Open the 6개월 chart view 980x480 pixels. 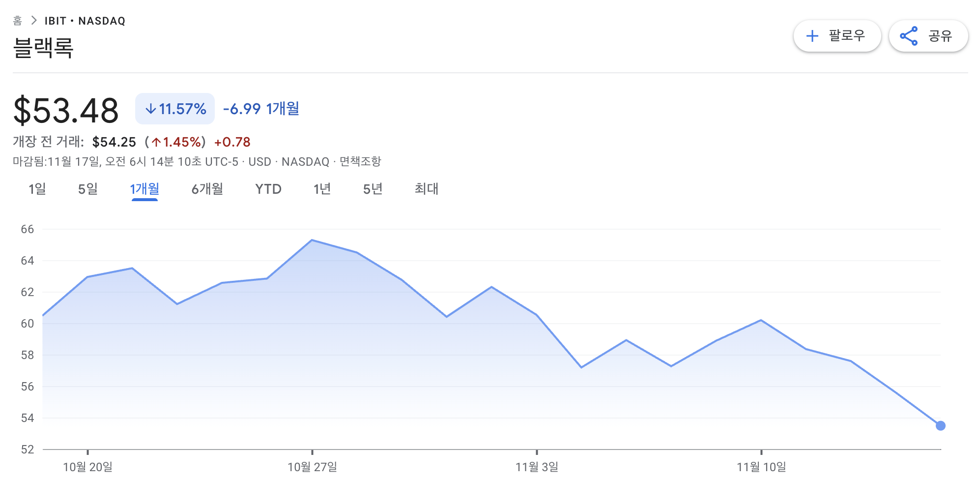click(207, 189)
